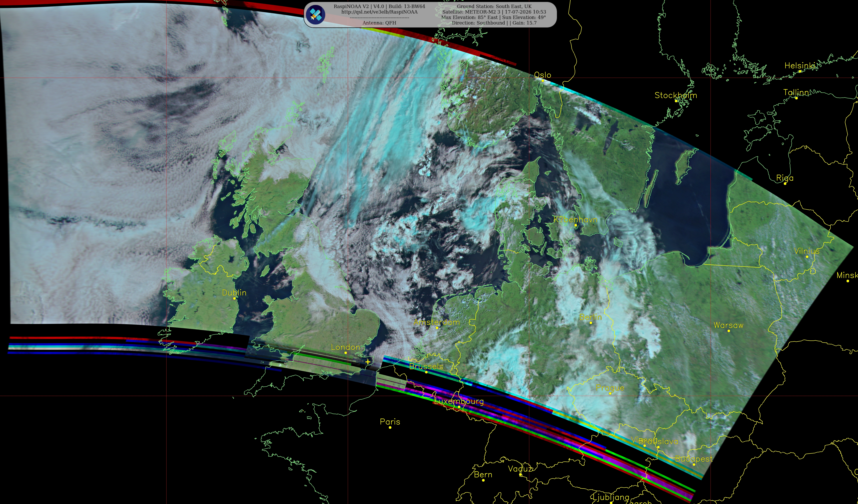Click the Paris city label
This screenshot has width=858, height=504.
click(390, 422)
